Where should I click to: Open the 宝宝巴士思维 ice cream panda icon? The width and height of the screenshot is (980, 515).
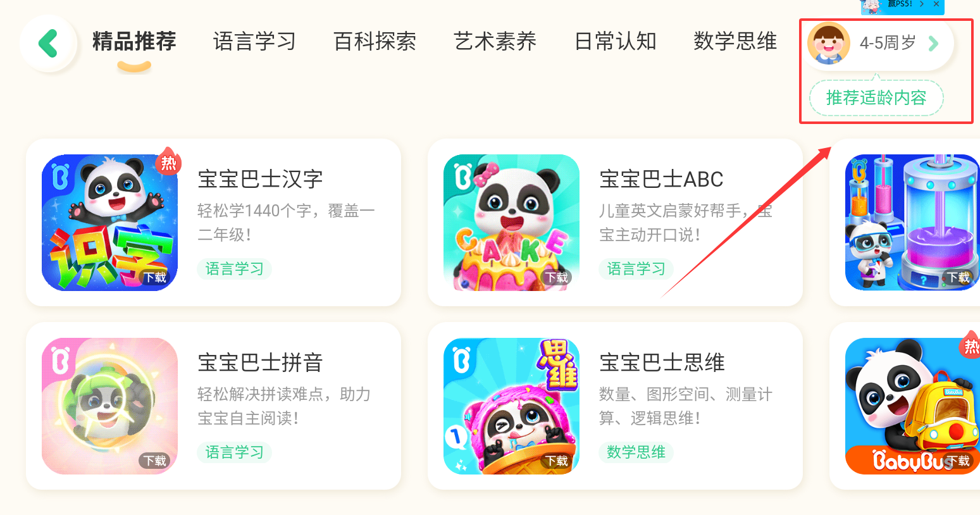click(512, 406)
